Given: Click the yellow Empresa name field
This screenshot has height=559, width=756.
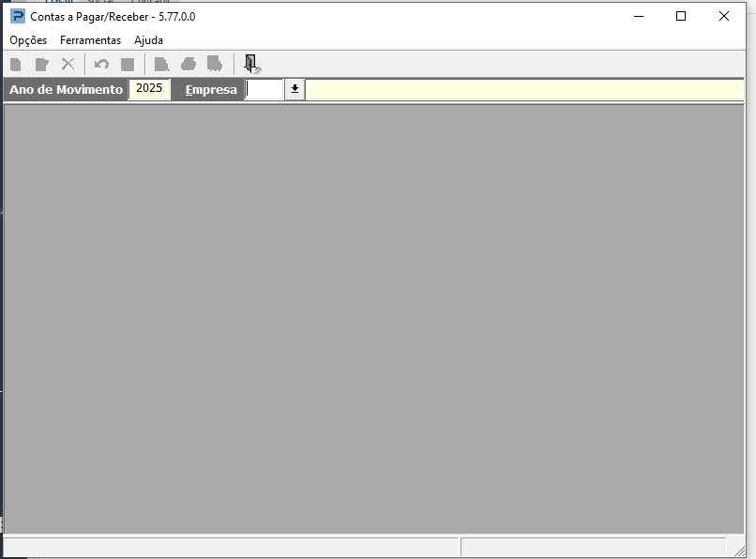Looking at the screenshot, I should pos(525,90).
